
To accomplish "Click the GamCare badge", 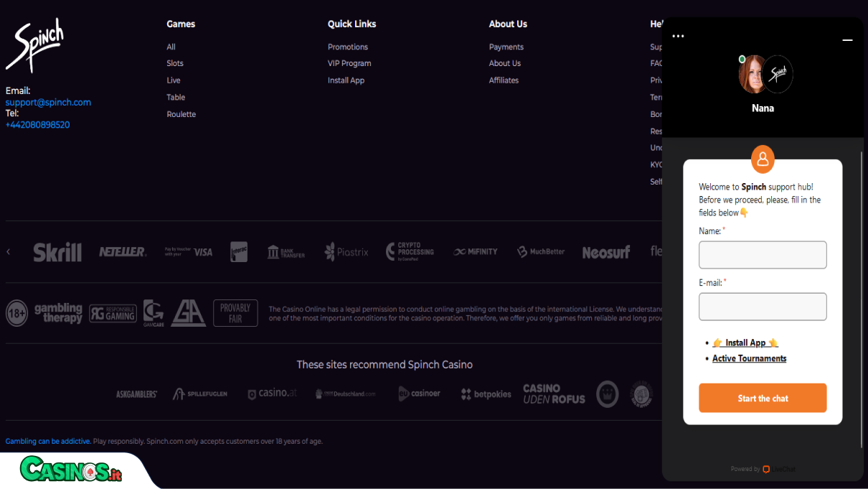I will (x=154, y=313).
